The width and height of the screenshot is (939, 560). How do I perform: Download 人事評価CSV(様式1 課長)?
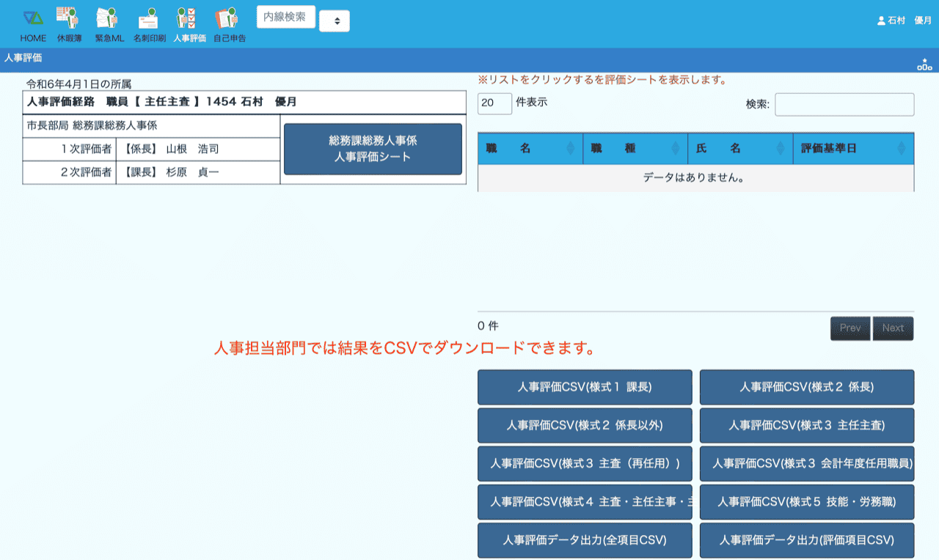pyautogui.click(x=585, y=387)
